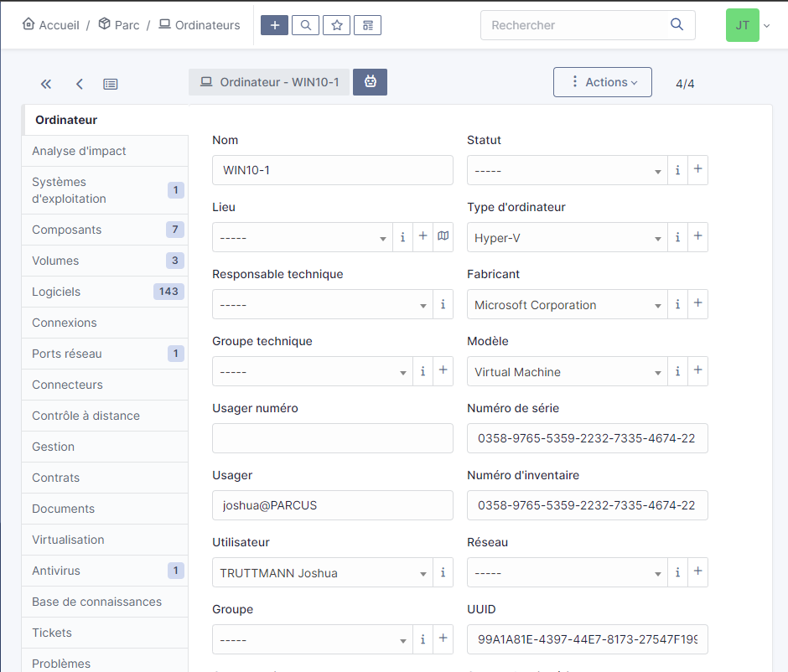The width and height of the screenshot is (788, 672).
Task: Open the search icon in the toolbar
Action: tap(305, 25)
